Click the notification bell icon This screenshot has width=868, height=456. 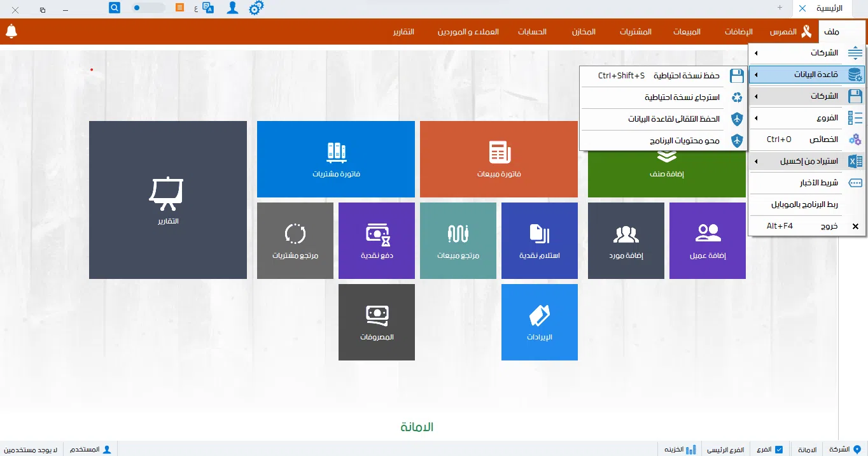[11, 31]
